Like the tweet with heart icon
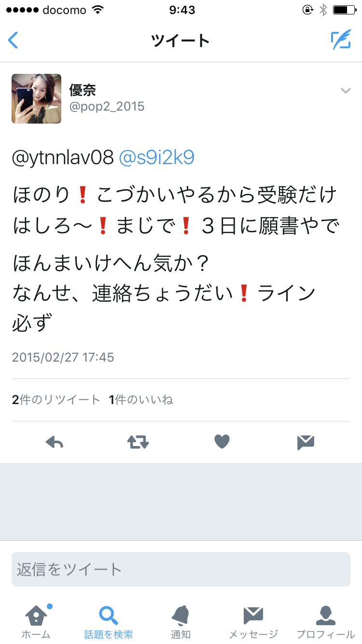The height and width of the screenshot is (644, 362). 222,442
